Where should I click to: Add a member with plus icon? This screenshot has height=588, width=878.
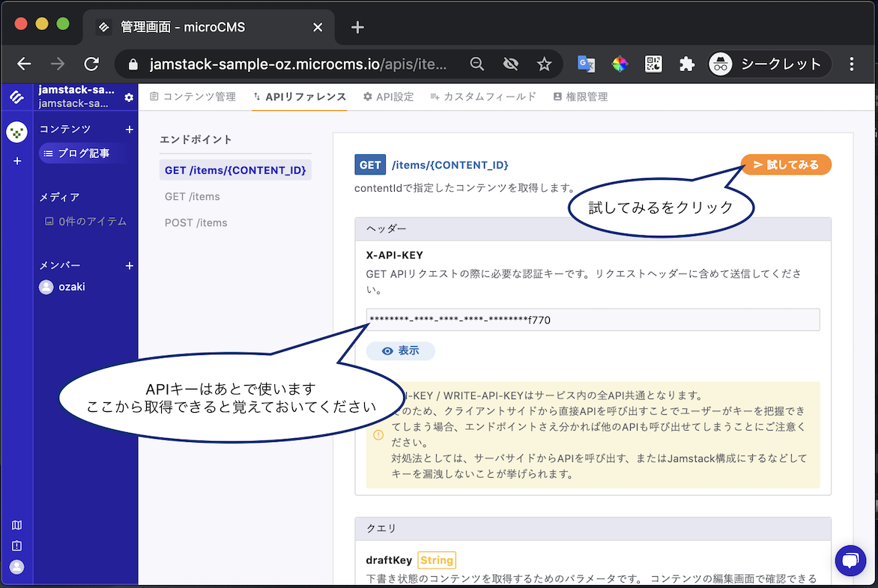[130, 265]
